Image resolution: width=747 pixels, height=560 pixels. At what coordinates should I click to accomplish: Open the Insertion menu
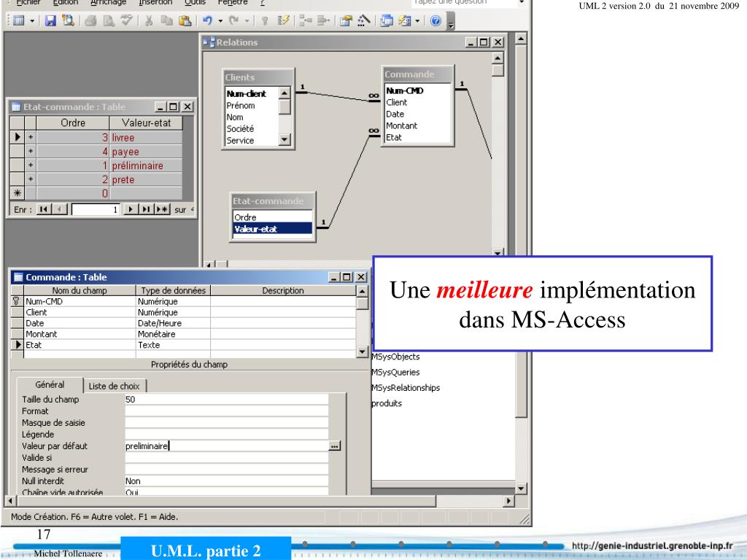pyautogui.click(x=155, y=2)
